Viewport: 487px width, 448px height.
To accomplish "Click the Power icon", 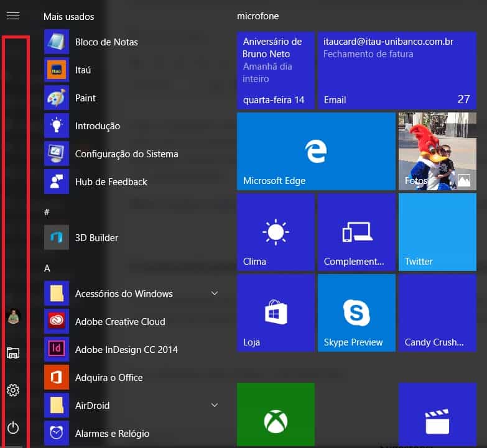I will (x=13, y=428).
